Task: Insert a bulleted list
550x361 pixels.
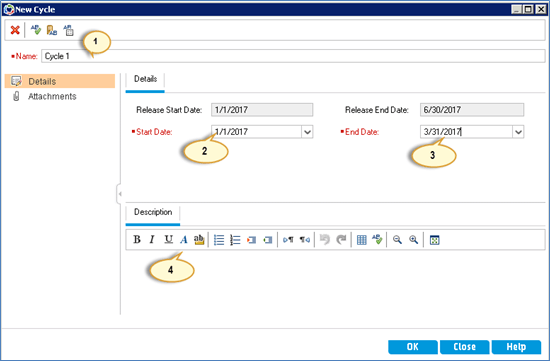Action: (x=219, y=240)
